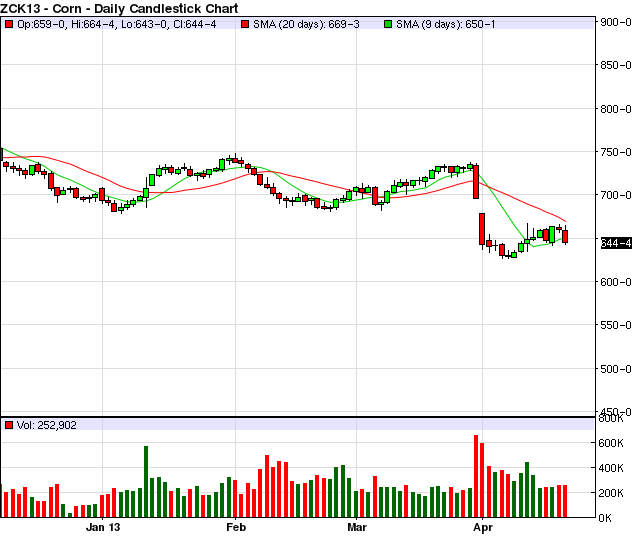Click the Mar date axis label

(357, 527)
